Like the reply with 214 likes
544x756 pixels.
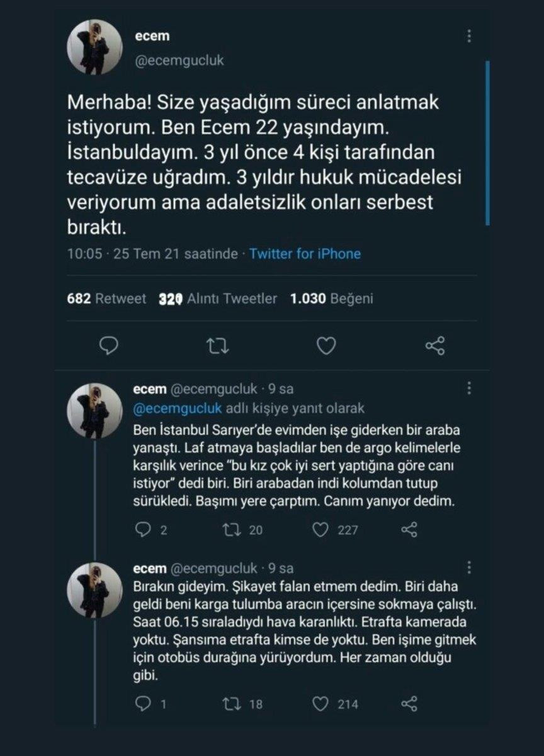pyautogui.click(x=321, y=704)
